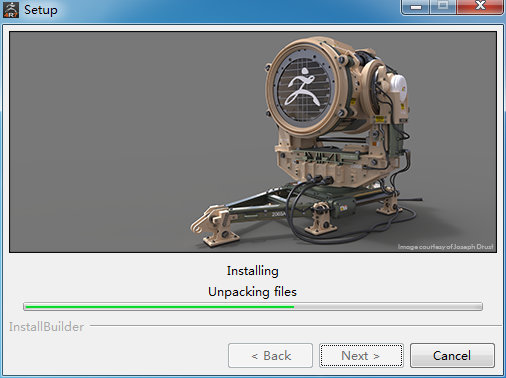
Task: Click the maximize button in title bar
Action: [443, 7]
